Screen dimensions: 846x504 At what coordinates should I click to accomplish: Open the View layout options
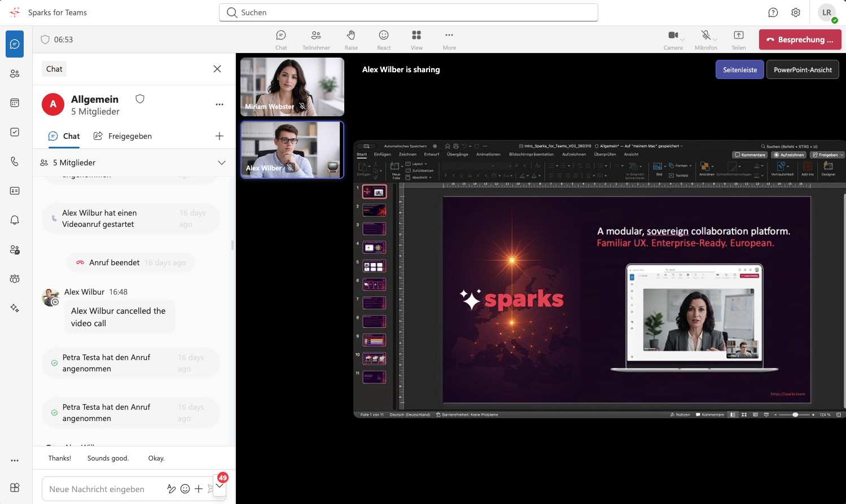click(417, 40)
